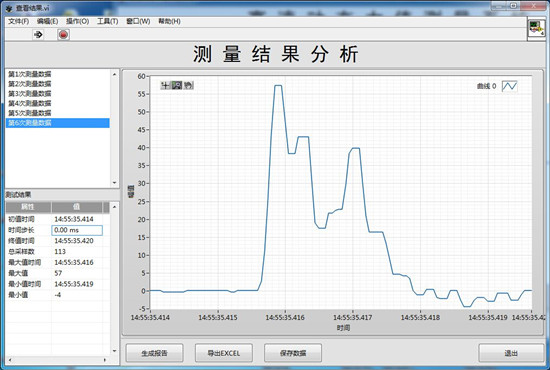The image size is (550, 370).
Task: Click the Run arrow toolbar icon
Action: pos(38,35)
